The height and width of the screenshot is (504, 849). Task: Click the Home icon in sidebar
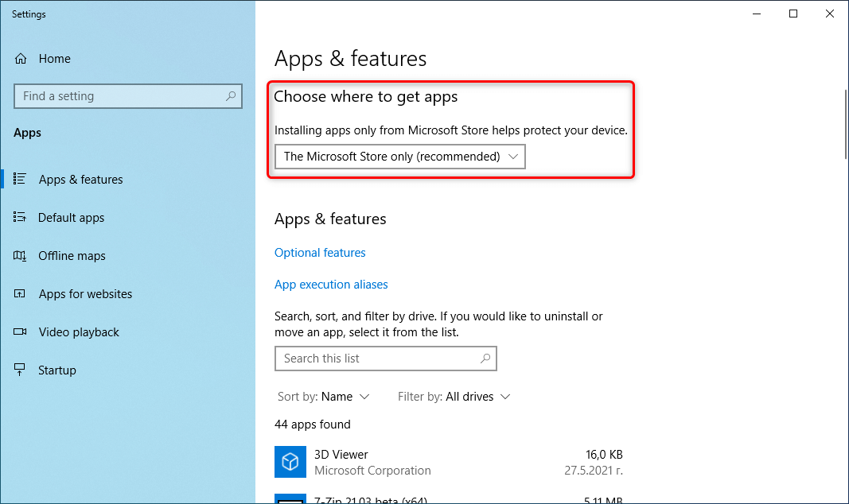(21, 58)
